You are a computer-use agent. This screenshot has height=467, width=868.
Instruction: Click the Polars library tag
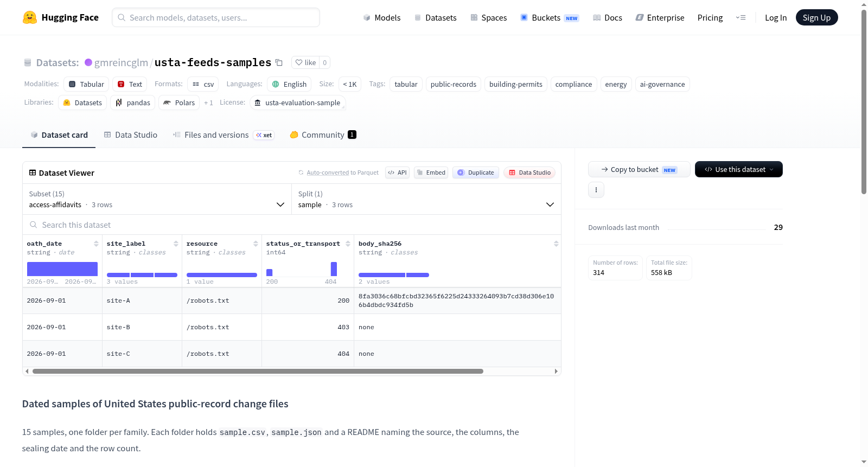pos(179,103)
